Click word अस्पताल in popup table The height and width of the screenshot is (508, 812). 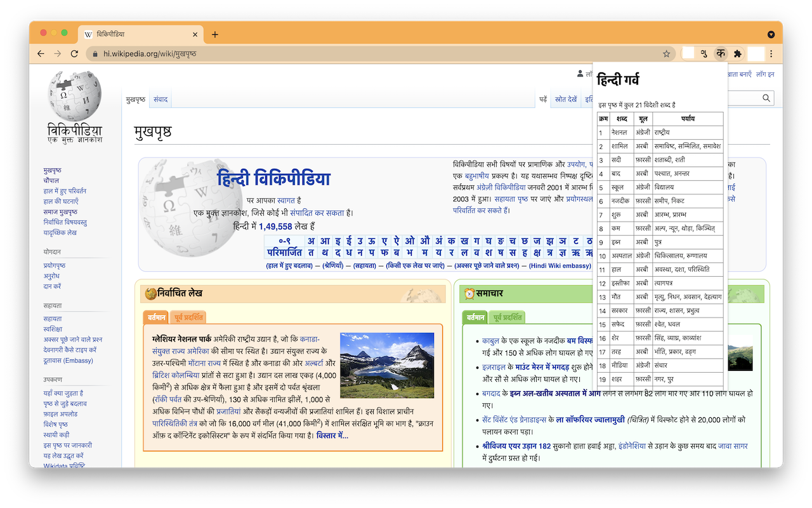[622, 256]
